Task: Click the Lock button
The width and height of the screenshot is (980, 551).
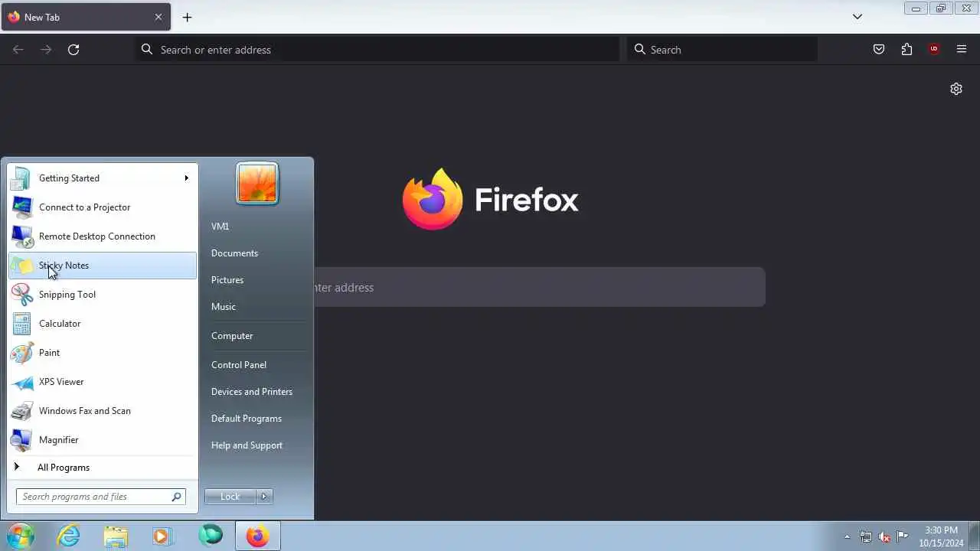Action: [x=230, y=497]
